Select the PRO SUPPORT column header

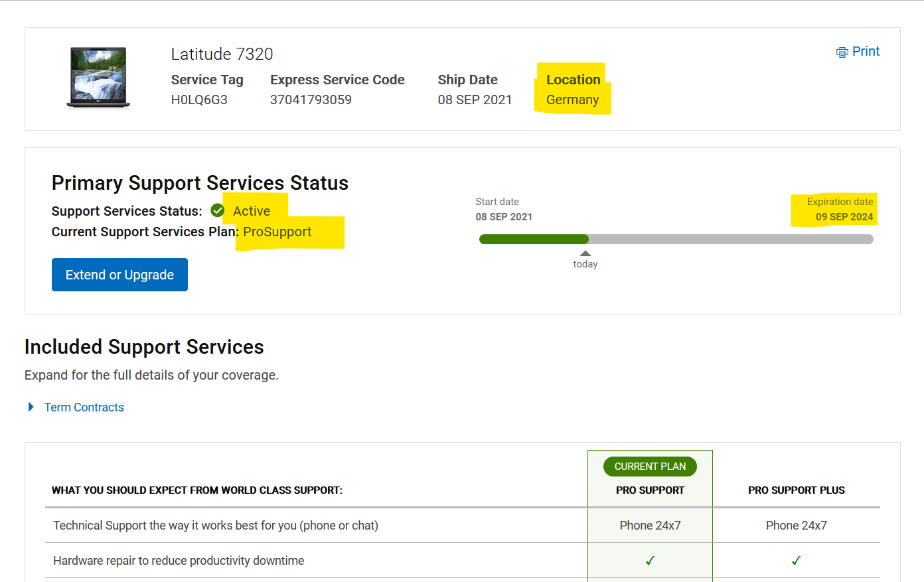coord(650,490)
